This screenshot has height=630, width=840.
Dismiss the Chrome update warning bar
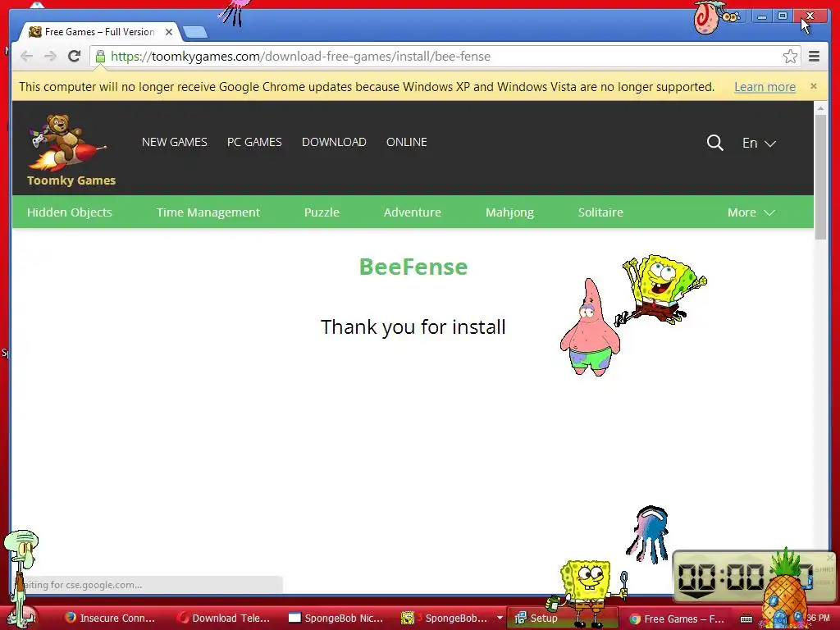click(x=813, y=86)
